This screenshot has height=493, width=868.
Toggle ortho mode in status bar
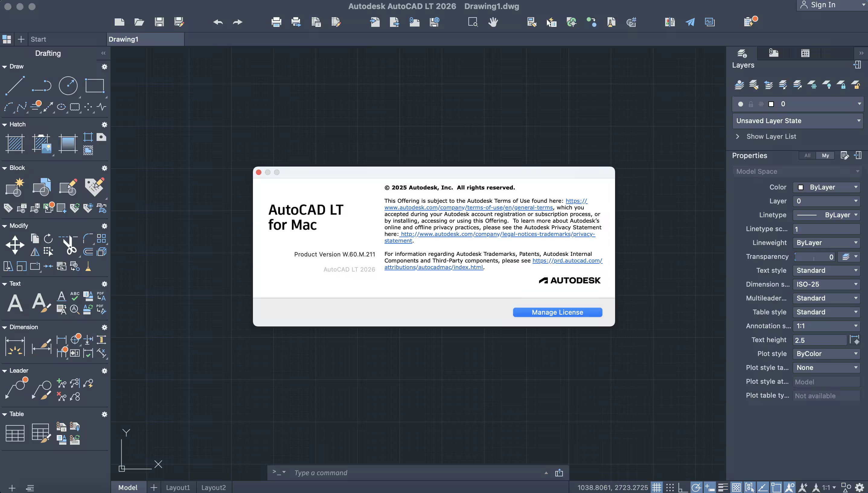(683, 488)
